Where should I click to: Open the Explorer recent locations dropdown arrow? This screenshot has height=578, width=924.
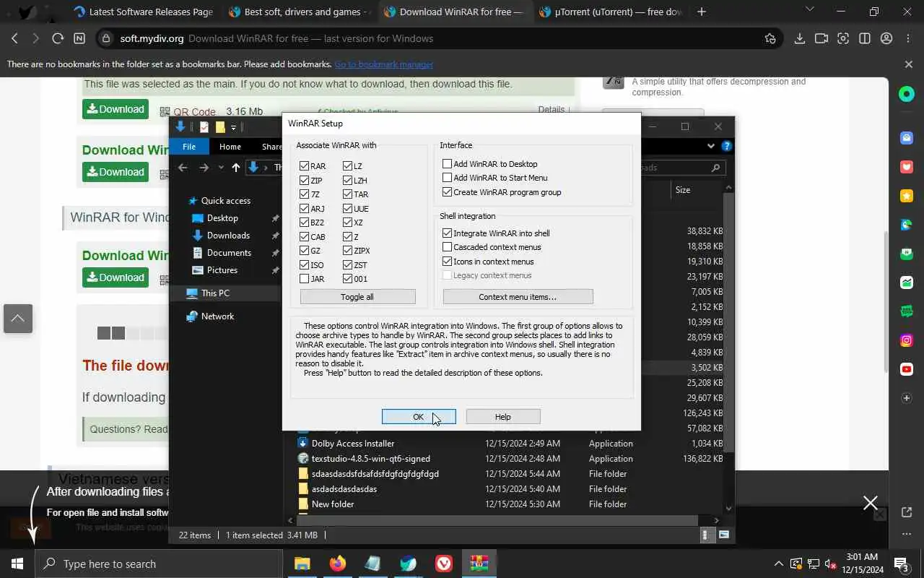click(x=221, y=168)
